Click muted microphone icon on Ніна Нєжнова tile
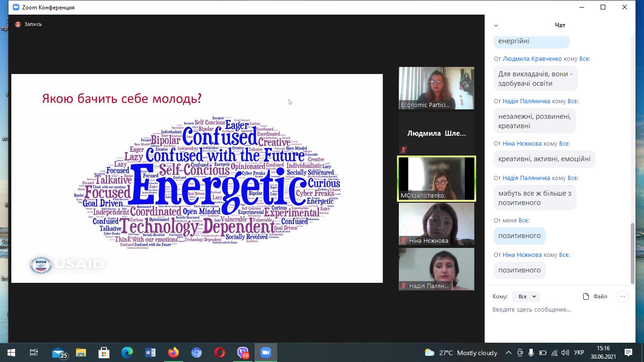The height and width of the screenshot is (362, 644). 404,241
